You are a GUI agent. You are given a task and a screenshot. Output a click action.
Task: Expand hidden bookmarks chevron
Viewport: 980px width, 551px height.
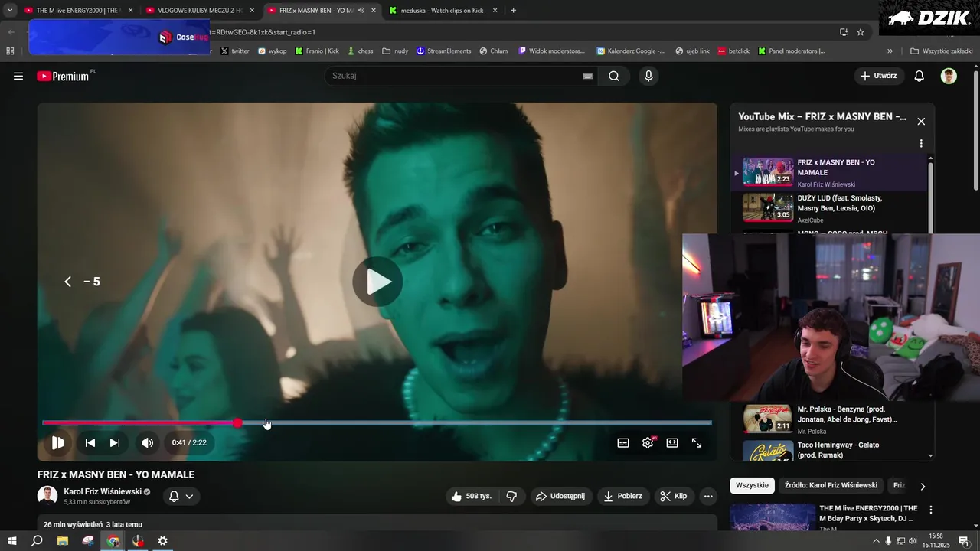pyautogui.click(x=890, y=51)
